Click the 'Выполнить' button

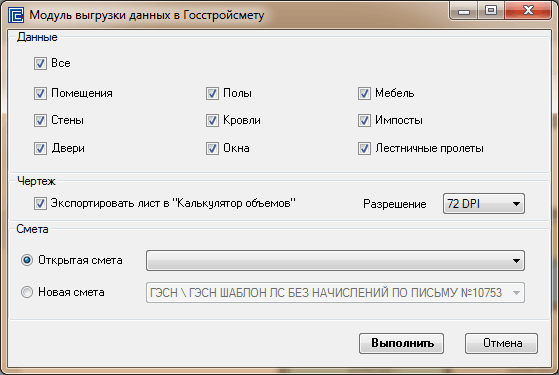tap(401, 343)
